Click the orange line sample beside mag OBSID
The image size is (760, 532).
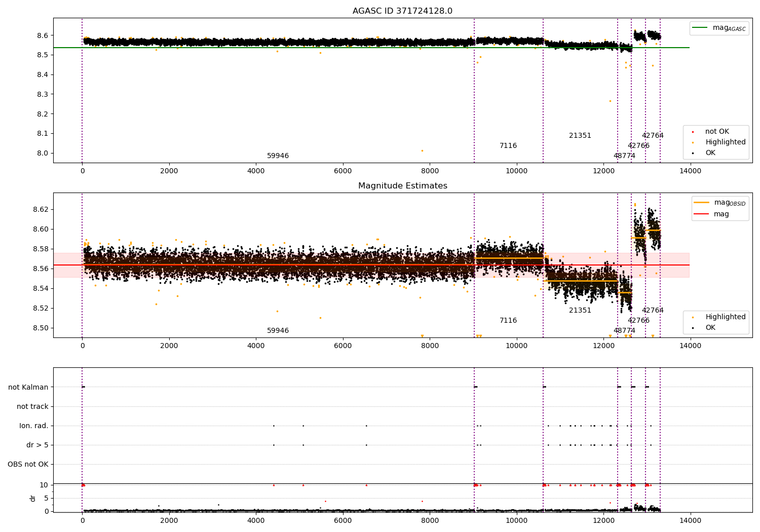(x=701, y=203)
